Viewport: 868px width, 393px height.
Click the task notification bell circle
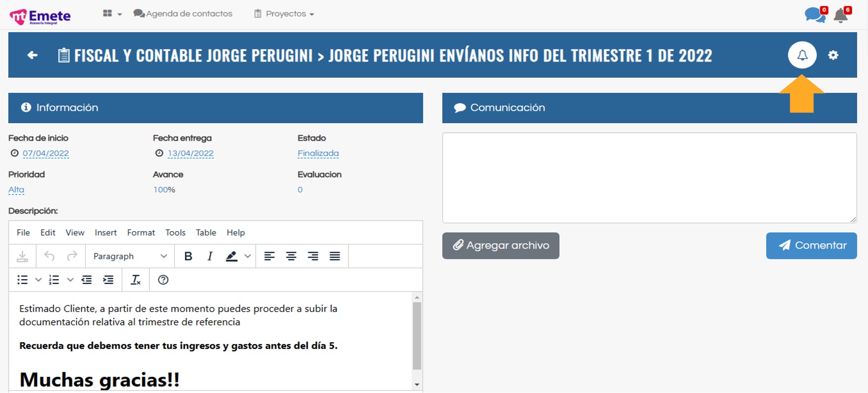802,55
